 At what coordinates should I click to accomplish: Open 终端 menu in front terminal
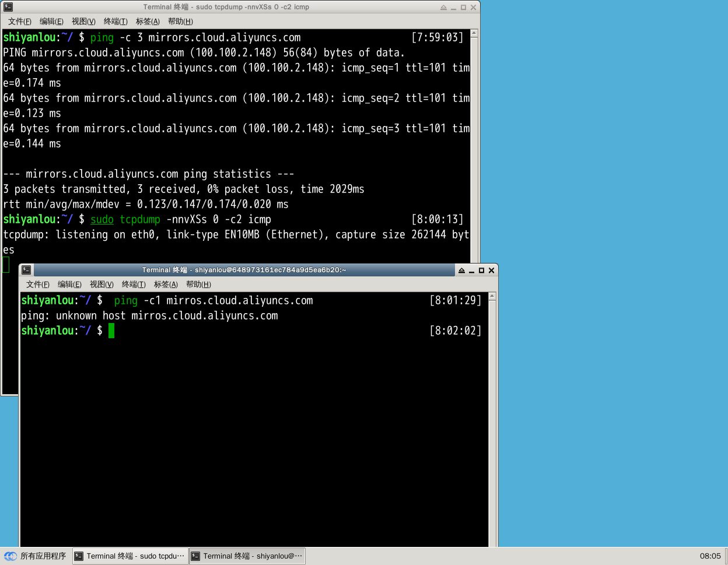coord(134,285)
